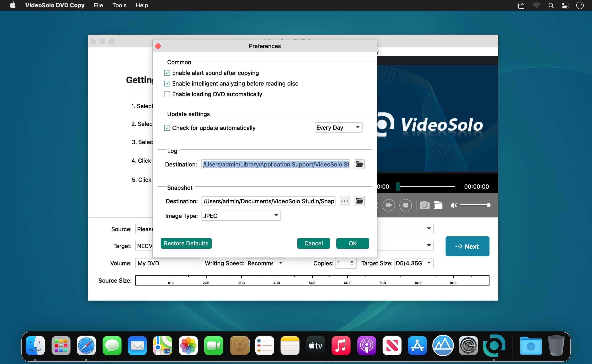592x364 pixels.
Task: Click the Volume name field
Action: (168, 263)
